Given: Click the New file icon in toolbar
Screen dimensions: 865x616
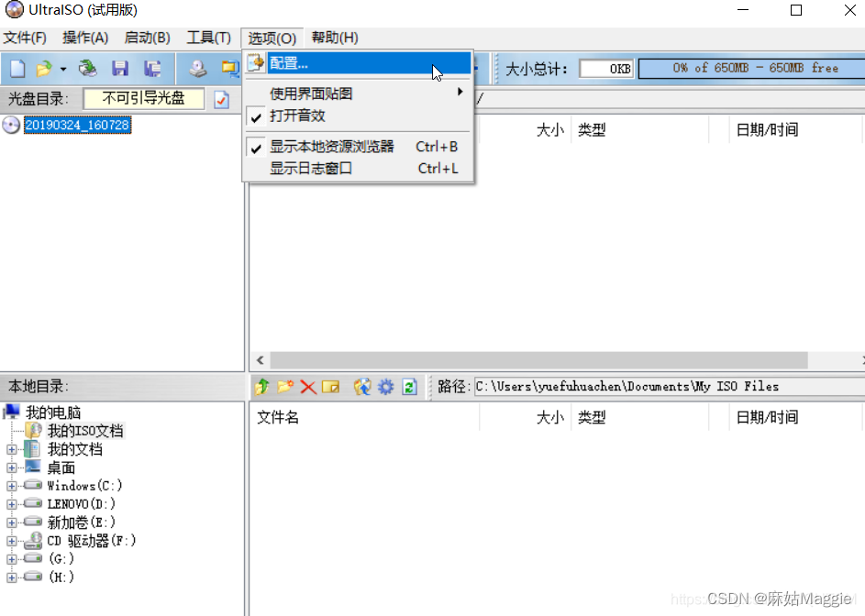Looking at the screenshot, I should click(x=17, y=69).
